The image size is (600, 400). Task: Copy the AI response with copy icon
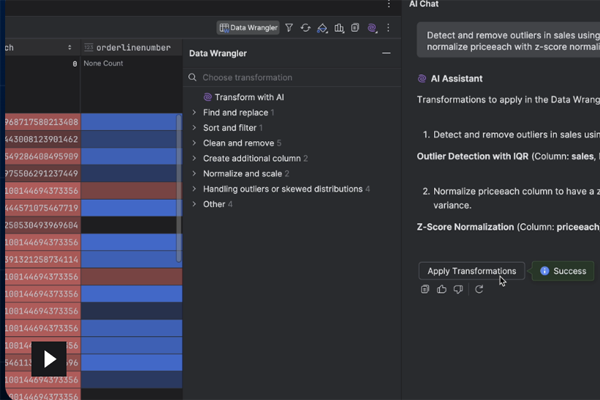(x=425, y=289)
